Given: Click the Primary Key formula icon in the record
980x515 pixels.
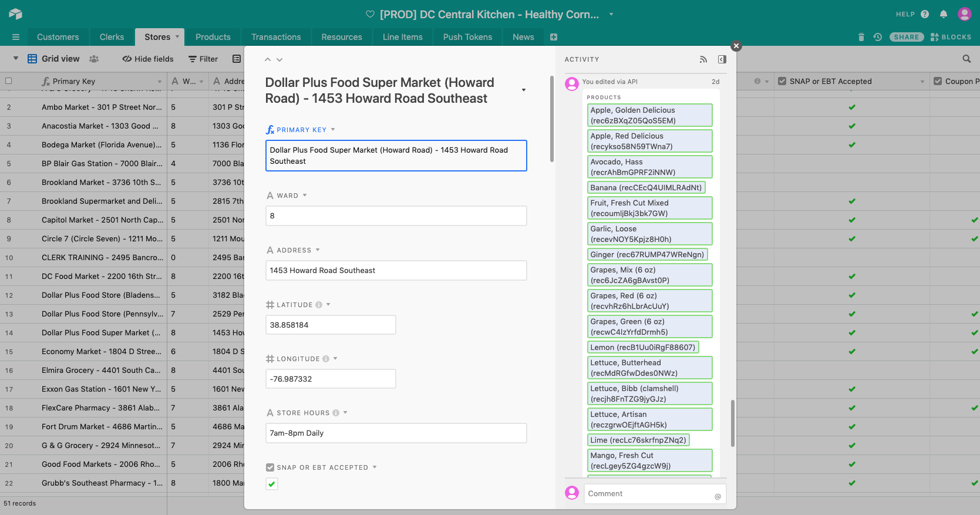Looking at the screenshot, I should [x=270, y=130].
